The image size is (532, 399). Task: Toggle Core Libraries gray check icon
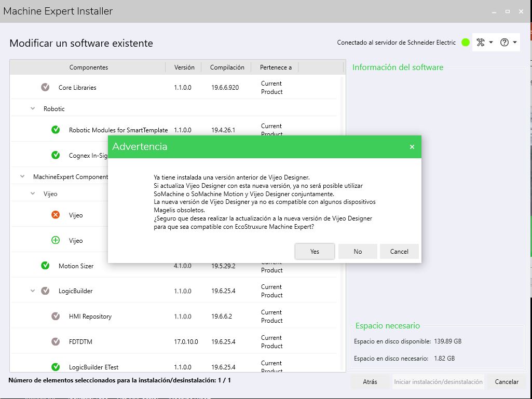(45, 87)
